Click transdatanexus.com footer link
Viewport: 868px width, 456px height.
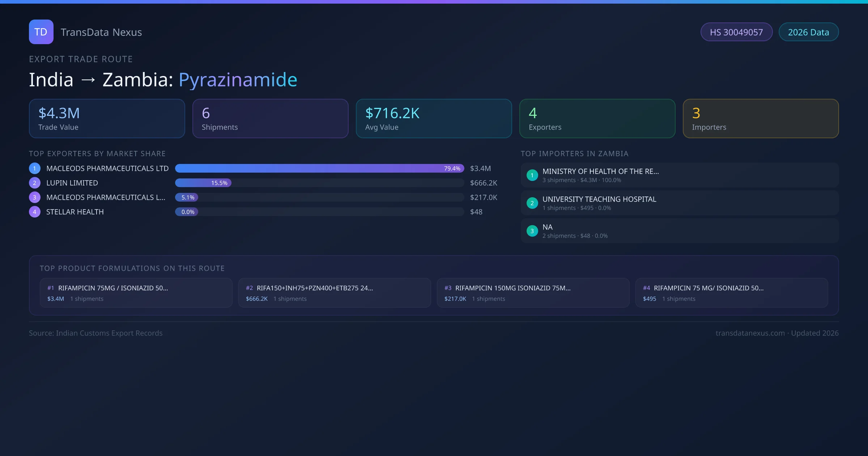coord(750,333)
